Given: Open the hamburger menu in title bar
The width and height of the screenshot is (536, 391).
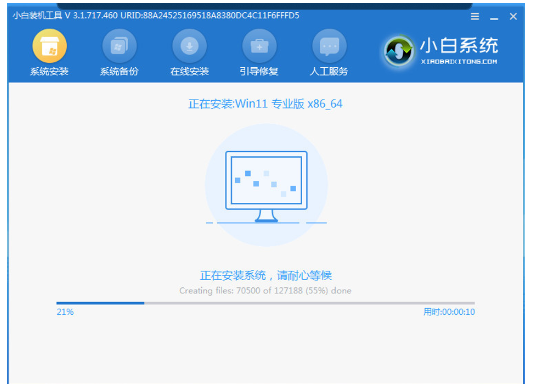Looking at the screenshot, I should 474,16.
